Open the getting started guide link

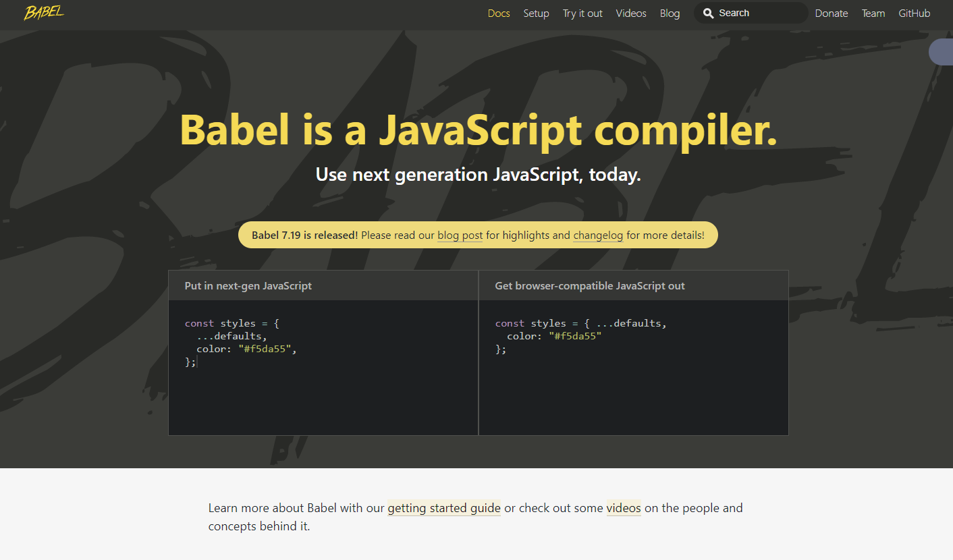click(444, 508)
